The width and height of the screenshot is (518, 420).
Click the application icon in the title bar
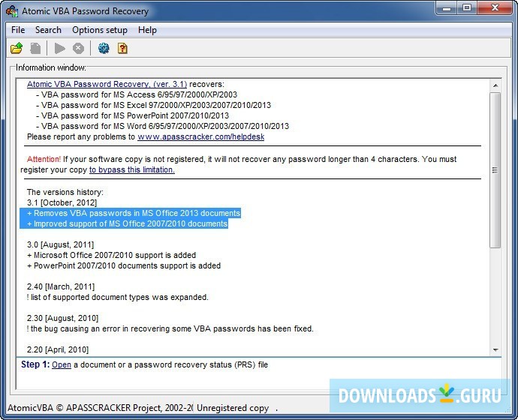pyautogui.click(x=12, y=11)
